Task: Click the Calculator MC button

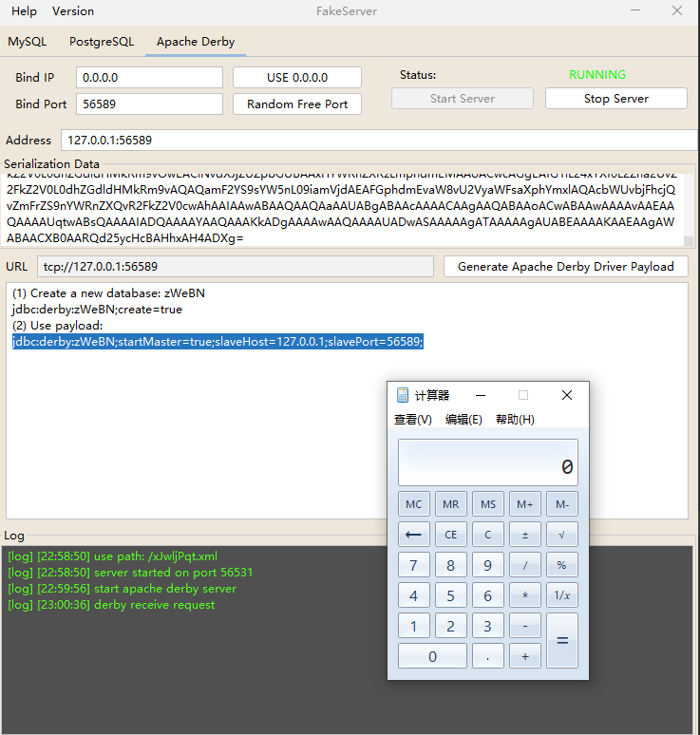Action: [x=413, y=504]
